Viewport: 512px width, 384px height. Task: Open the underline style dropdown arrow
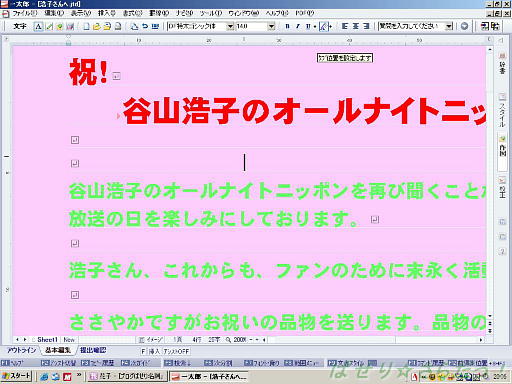pos(315,26)
